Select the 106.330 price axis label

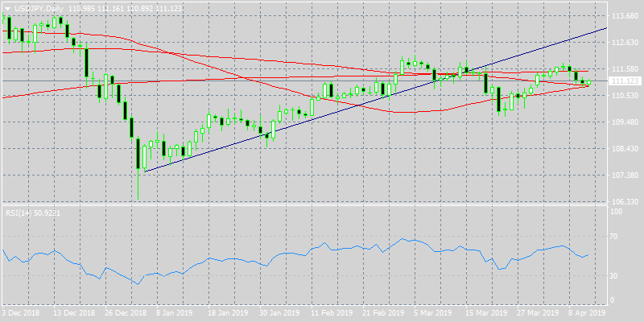(x=625, y=202)
